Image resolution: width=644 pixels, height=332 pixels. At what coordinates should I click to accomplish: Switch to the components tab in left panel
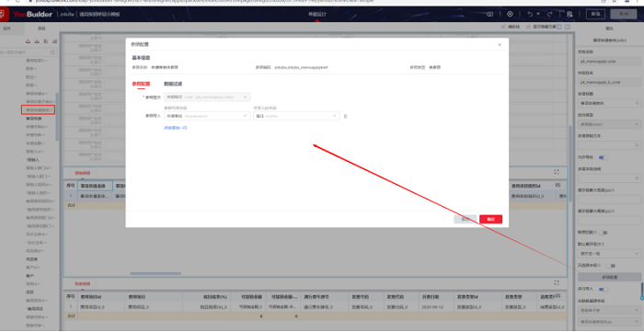pos(6,29)
